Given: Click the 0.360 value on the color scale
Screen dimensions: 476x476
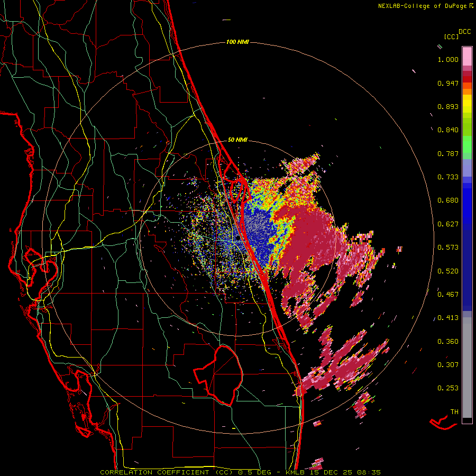Looking at the screenshot, I should [448, 341].
